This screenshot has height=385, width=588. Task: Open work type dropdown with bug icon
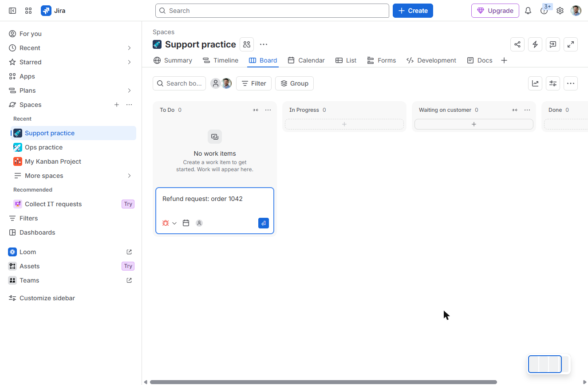tap(169, 223)
